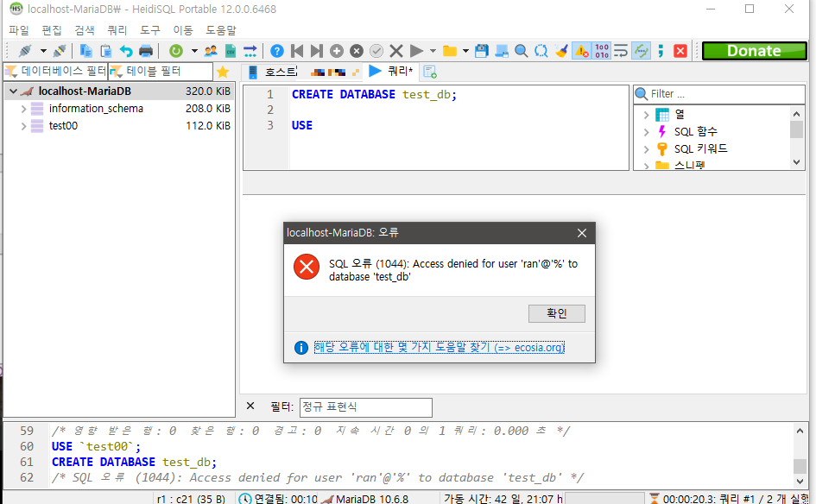The height and width of the screenshot is (504, 816).
Task: Go to the last row icon
Action: click(x=316, y=51)
